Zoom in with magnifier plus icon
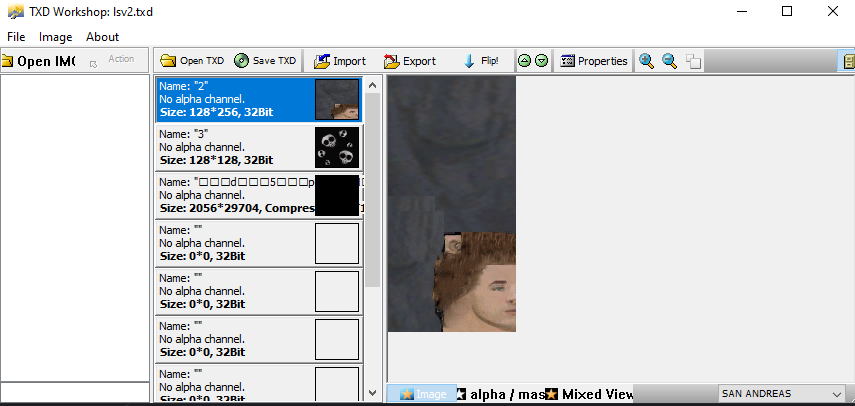Screen dimensions: 855x406 [x=647, y=61]
